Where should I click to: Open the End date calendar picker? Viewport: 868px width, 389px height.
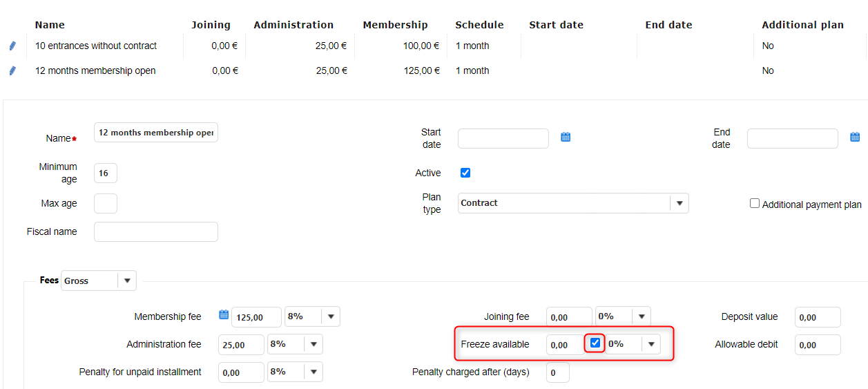click(x=855, y=137)
